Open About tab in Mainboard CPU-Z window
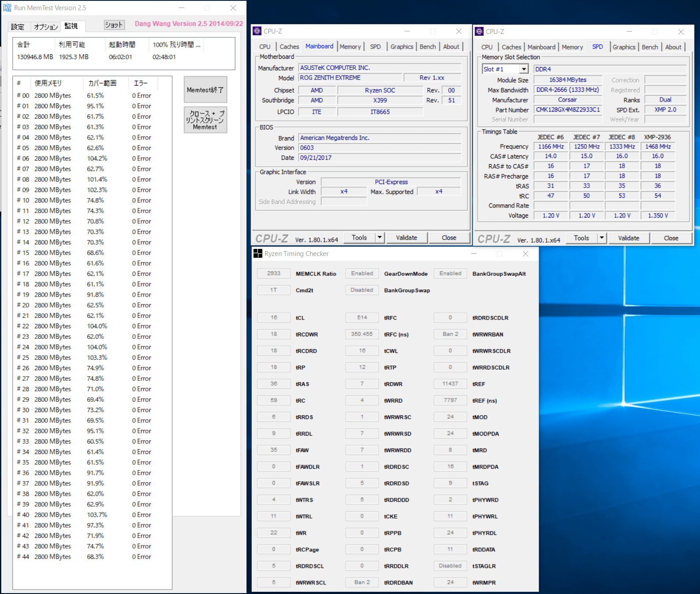The height and width of the screenshot is (594, 700). point(451,46)
